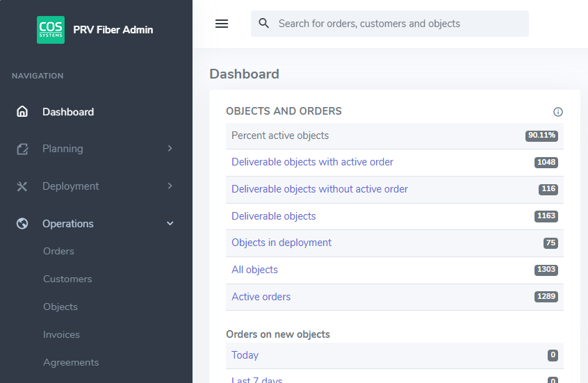588x383 pixels.
Task: Go to Objects under Operations
Action: coord(60,307)
